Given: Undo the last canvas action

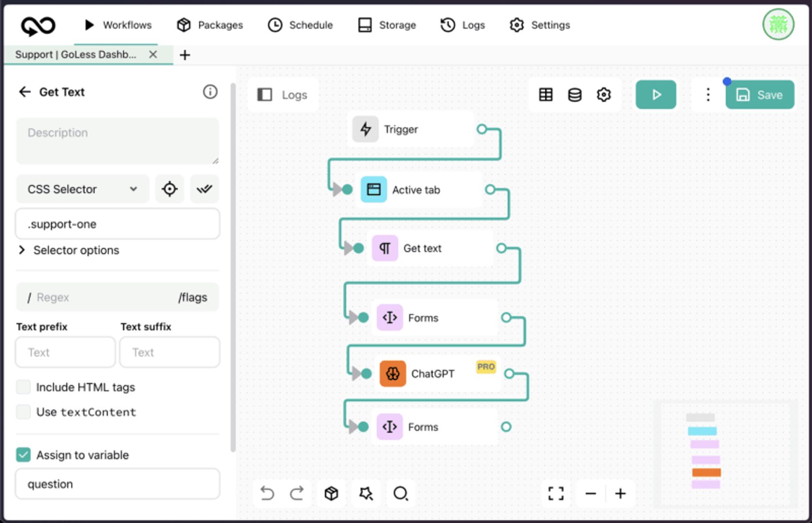Looking at the screenshot, I should point(267,493).
